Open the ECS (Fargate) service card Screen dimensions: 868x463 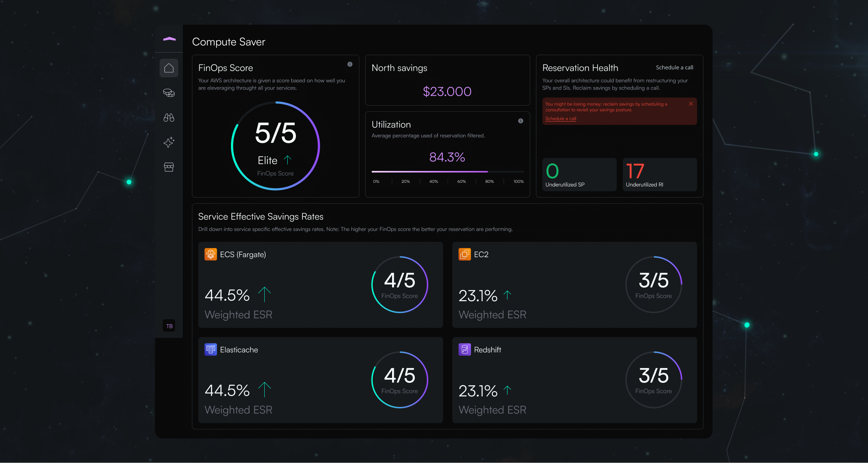click(x=320, y=284)
